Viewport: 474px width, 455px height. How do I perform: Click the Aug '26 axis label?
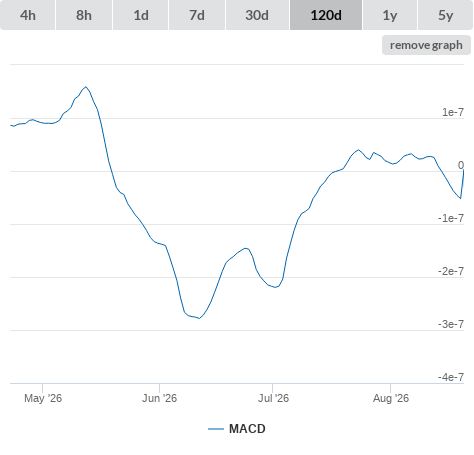[391, 398]
